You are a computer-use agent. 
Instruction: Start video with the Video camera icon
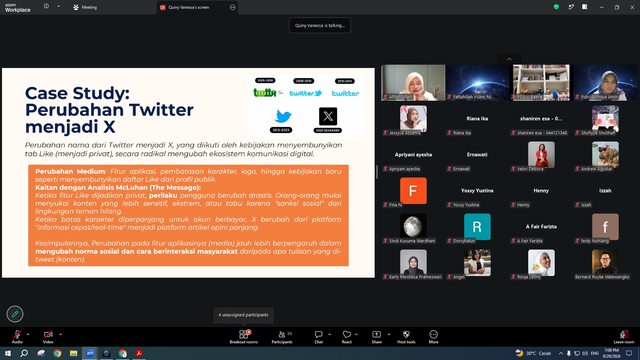(48, 334)
